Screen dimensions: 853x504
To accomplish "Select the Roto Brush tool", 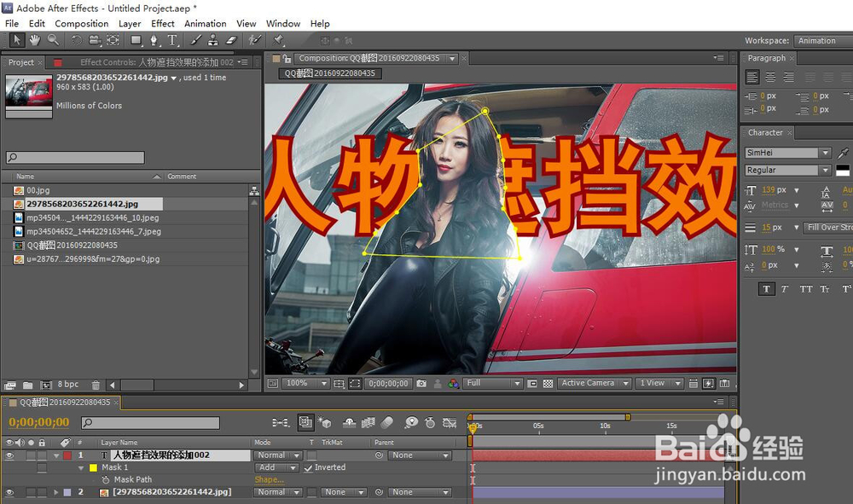I will [x=254, y=40].
